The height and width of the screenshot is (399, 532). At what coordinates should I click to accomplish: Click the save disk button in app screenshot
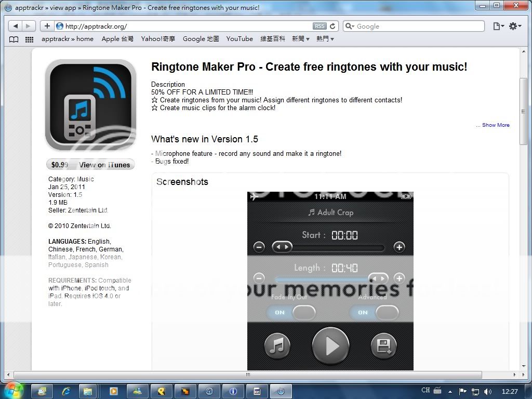click(x=383, y=346)
